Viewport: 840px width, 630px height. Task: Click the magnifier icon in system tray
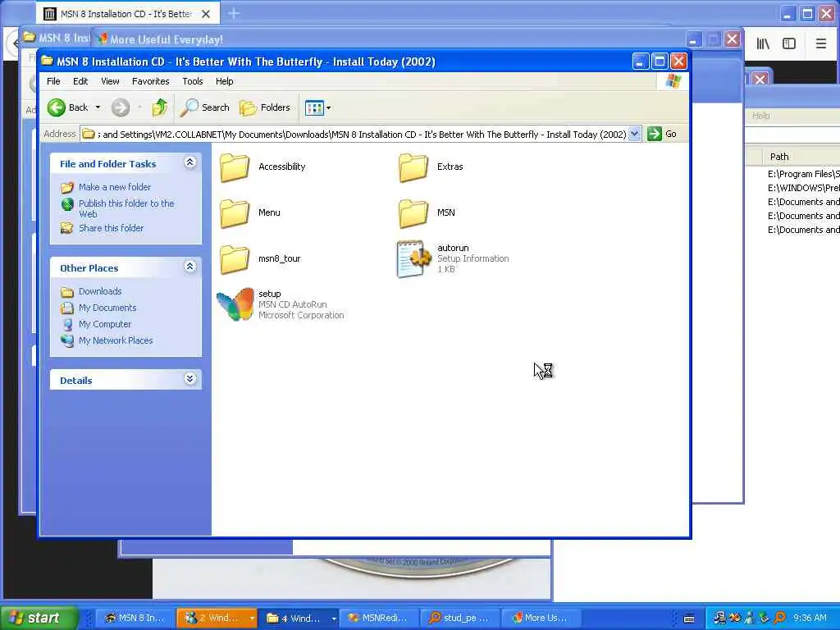tap(779, 619)
